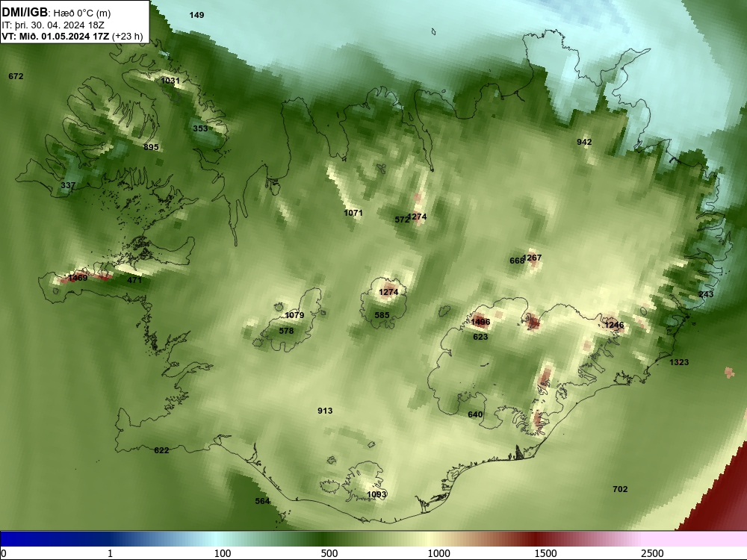
Task: Click the IT þri. 30. 04. 2024 18Z line
Action: (53, 25)
